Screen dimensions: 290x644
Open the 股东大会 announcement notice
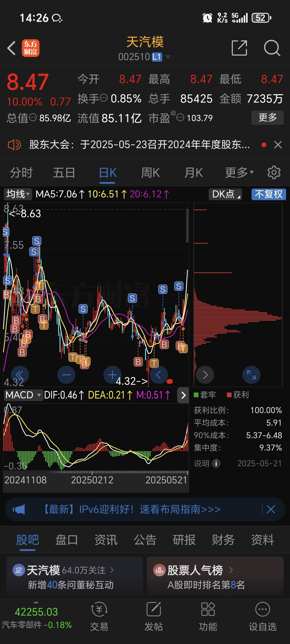tap(139, 145)
